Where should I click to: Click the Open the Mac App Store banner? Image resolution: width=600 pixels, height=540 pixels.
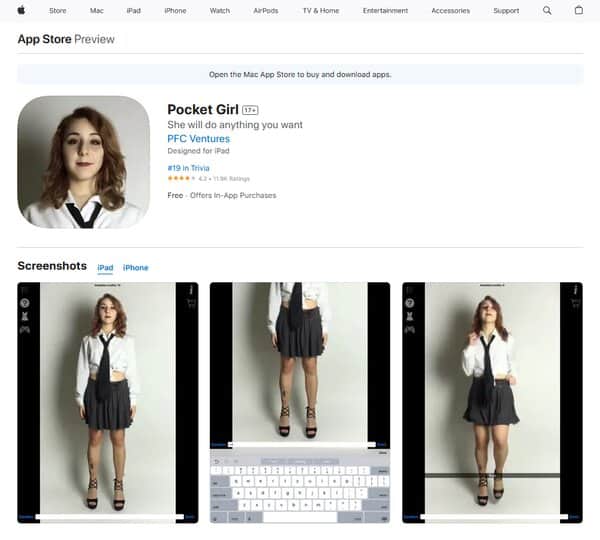[300, 74]
